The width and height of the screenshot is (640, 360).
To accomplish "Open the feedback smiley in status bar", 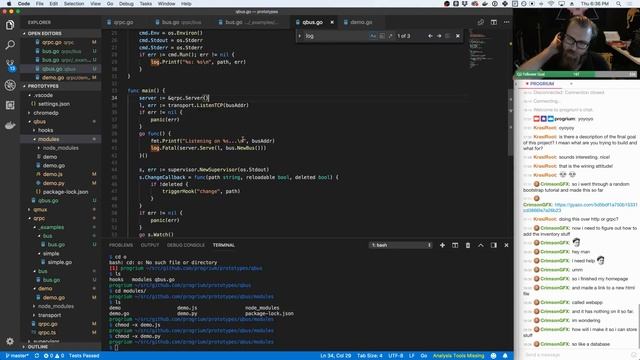I will point(493,356).
